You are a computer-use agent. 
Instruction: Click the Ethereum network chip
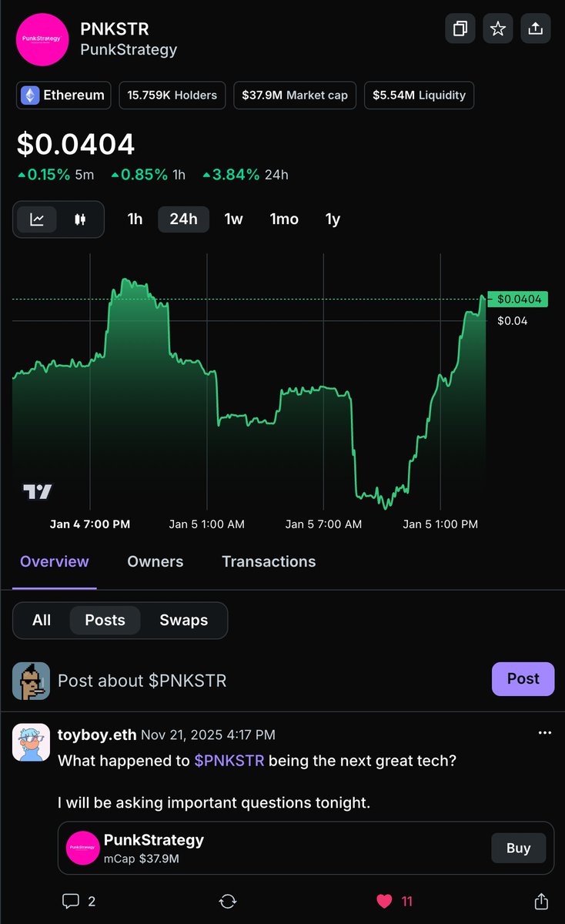(64, 95)
